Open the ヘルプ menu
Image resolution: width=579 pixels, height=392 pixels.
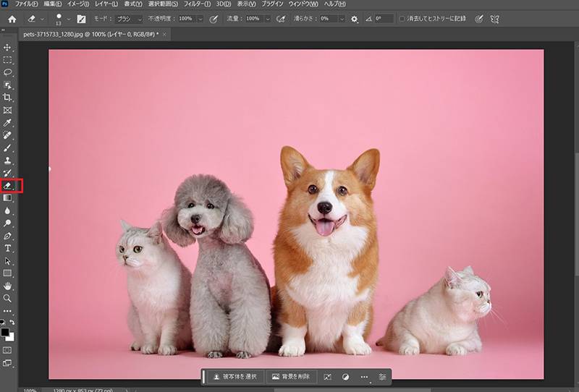335,4
